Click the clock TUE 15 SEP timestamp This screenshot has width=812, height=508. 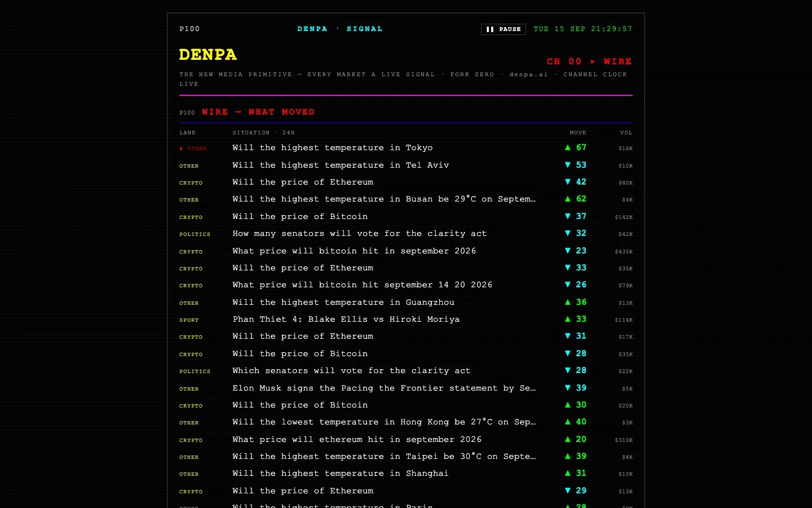tap(583, 29)
